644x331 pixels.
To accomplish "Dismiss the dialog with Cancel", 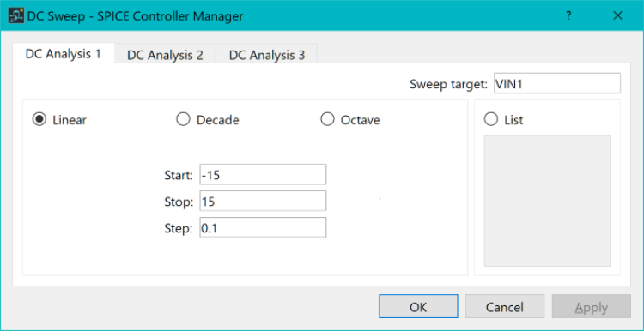I will (505, 306).
